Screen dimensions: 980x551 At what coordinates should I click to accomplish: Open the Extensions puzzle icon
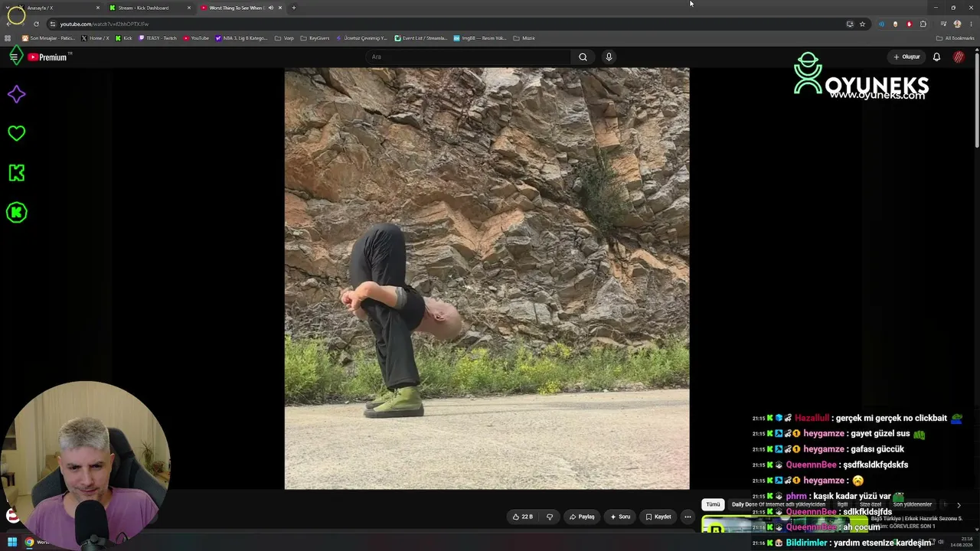coord(923,24)
